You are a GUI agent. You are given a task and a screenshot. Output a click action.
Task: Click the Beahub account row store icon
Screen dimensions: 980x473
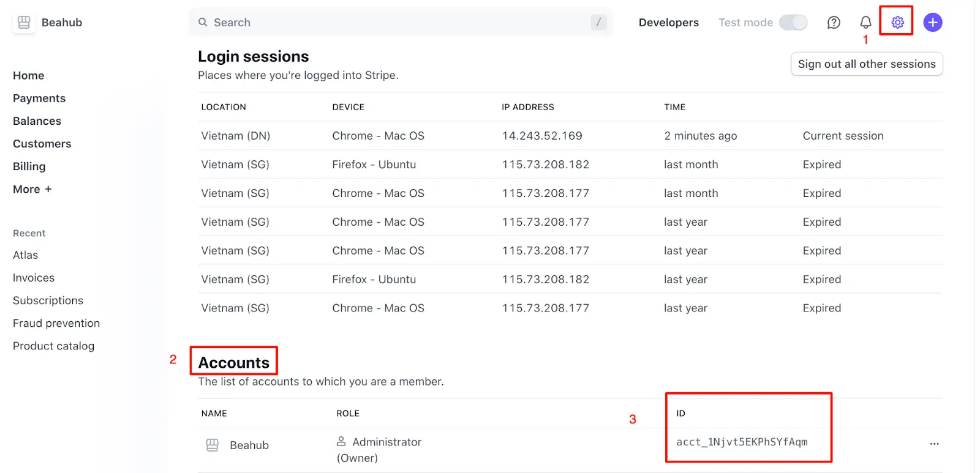tap(212, 445)
